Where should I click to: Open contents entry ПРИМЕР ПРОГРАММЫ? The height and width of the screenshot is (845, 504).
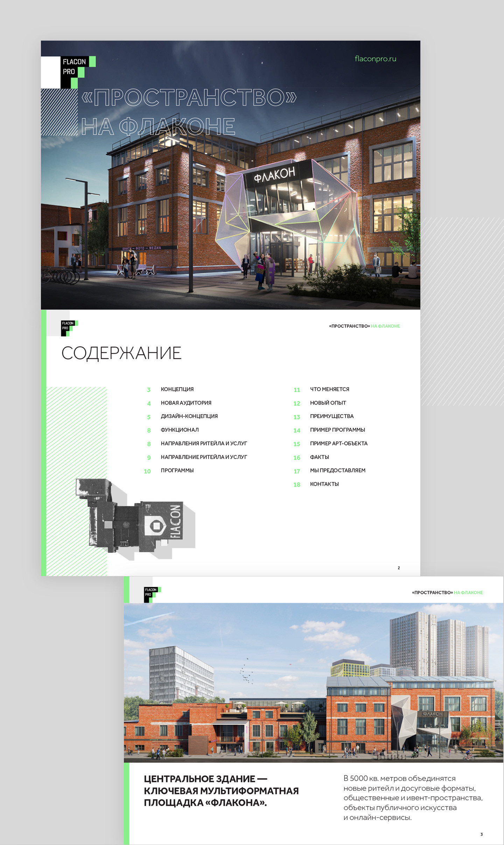pyautogui.click(x=337, y=430)
